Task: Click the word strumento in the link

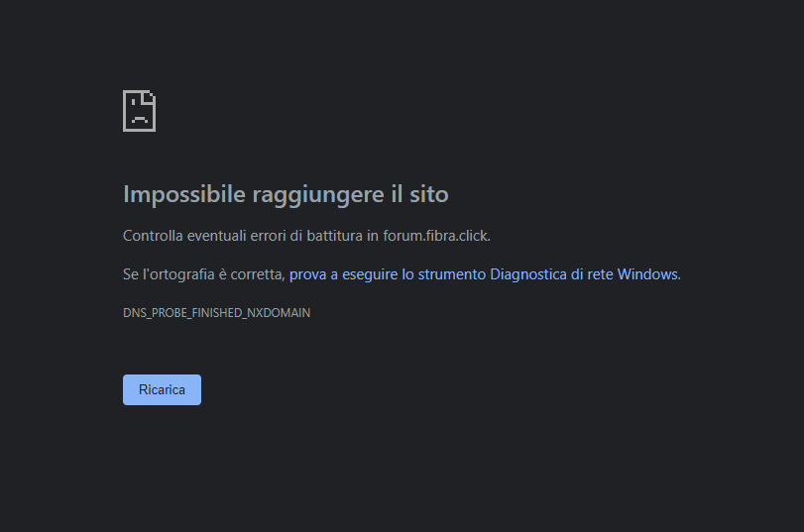Action: (x=452, y=274)
